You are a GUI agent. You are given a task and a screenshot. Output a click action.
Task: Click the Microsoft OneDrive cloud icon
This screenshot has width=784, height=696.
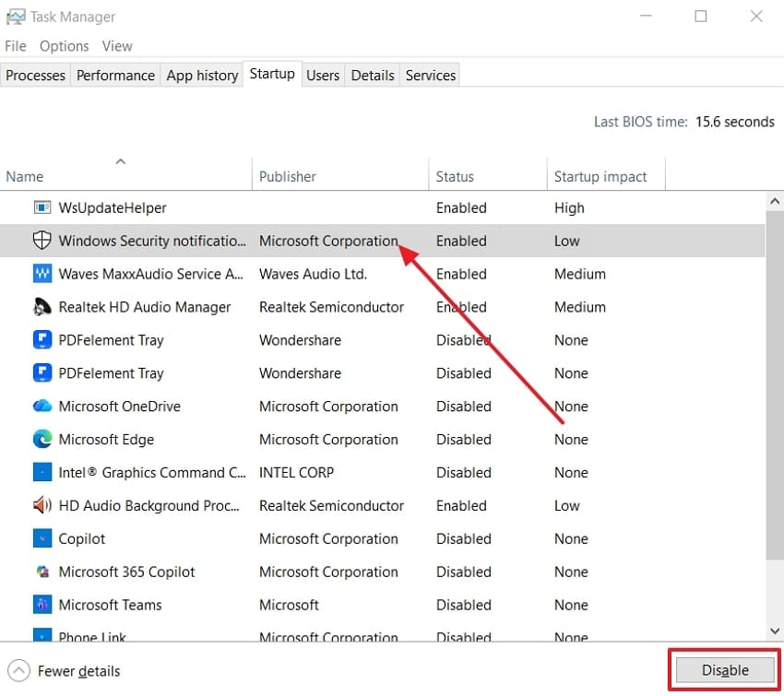point(42,406)
